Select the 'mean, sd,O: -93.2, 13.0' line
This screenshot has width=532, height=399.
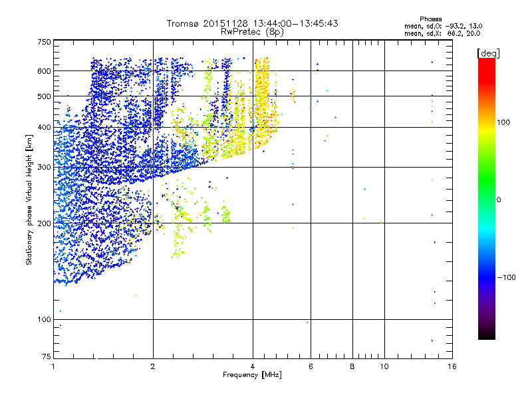tap(443, 26)
